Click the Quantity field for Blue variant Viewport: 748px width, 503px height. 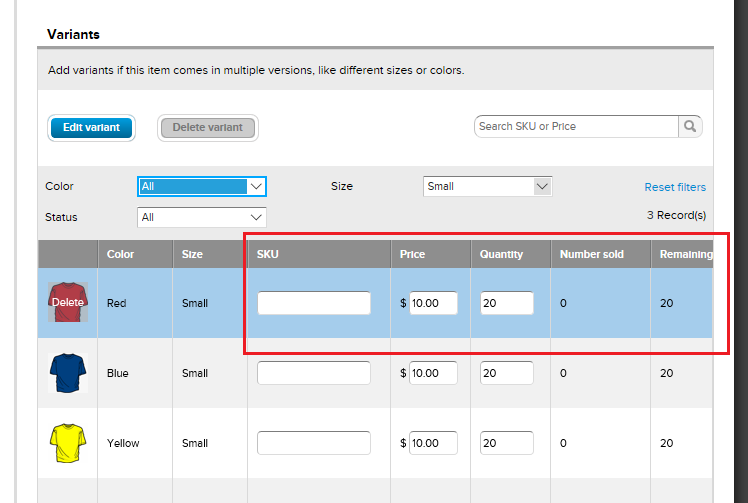pyautogui.click(x=506, y=373)
